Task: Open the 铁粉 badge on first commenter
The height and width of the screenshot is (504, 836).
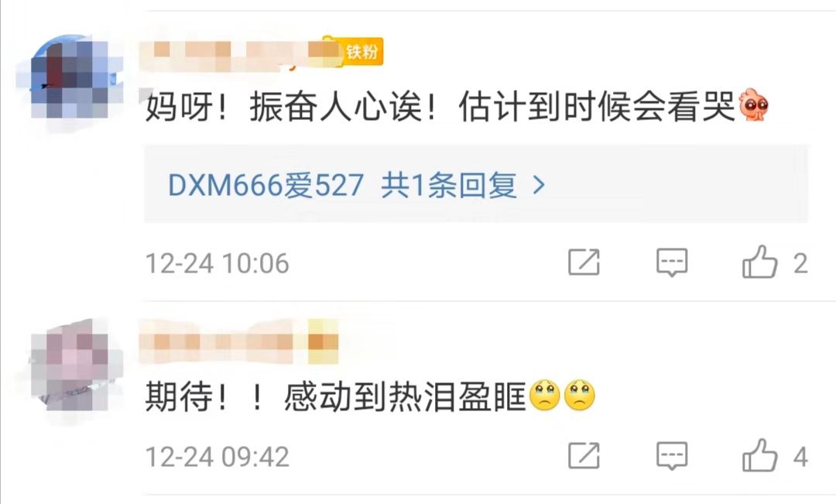Action: coord(362,53)
